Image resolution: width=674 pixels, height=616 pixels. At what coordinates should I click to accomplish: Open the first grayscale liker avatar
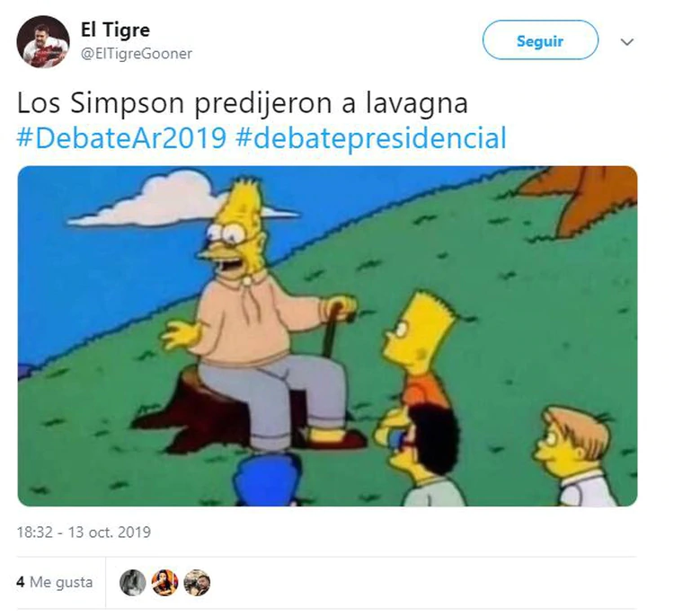click(x=133, y=583)
